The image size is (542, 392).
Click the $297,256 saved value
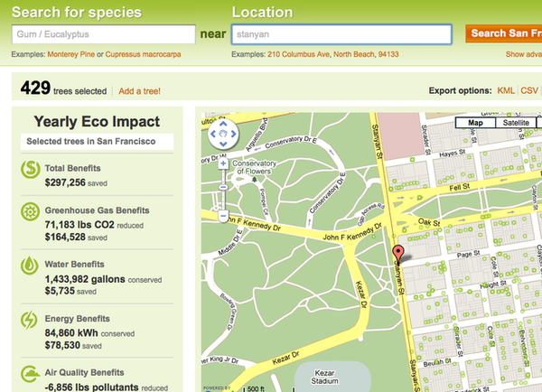point(76,182)
